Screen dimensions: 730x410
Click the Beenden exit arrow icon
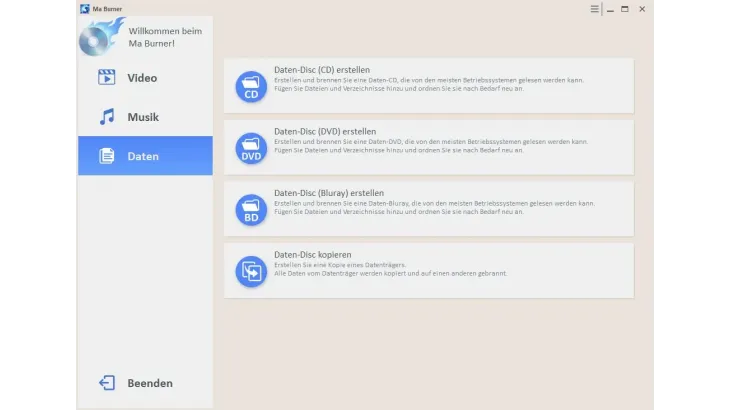(x=107, y=383)
